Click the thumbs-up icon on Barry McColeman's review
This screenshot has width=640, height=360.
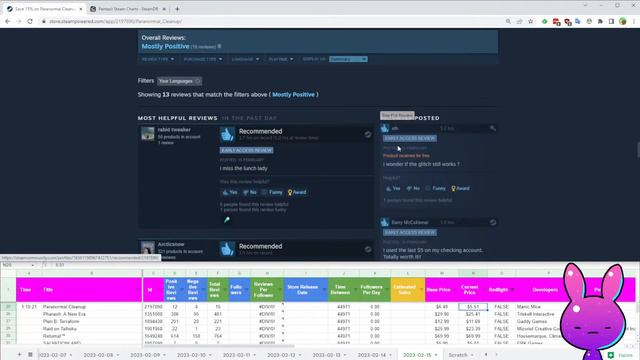click(x=385, y=222)
